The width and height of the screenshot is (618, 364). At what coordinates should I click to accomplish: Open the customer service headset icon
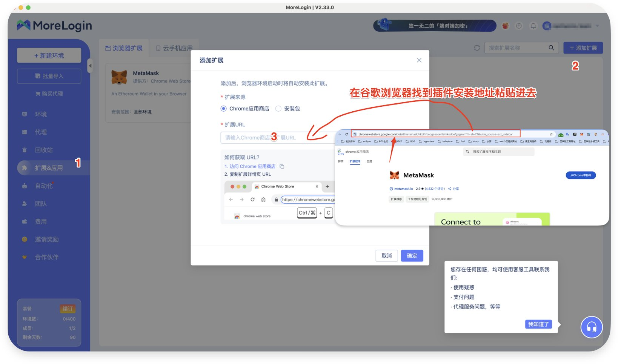[591, 327]
